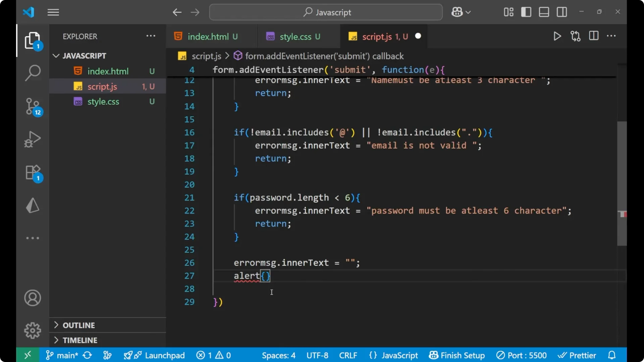Open the Extensions view
The height and width of the screenshot is (362, 644).
[x=33, y=173]
